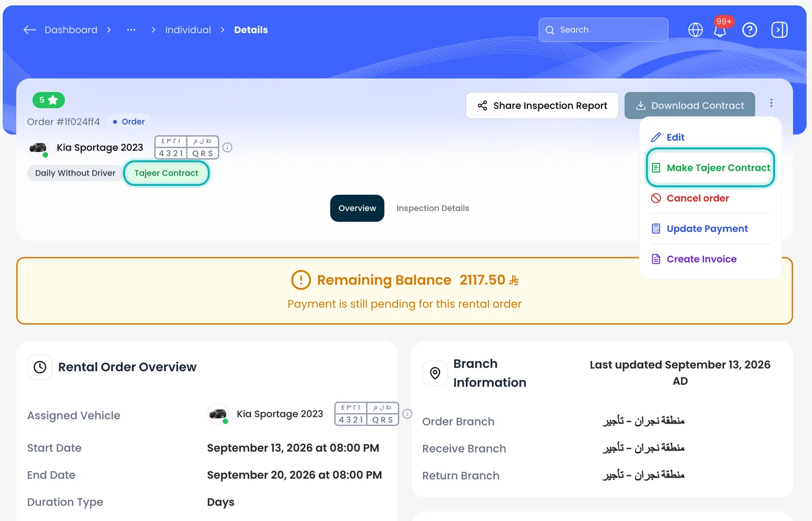The height and width of the screenshot is (521, 812).
Task: Click the Order Branch Arabic value
Action: 643,421
